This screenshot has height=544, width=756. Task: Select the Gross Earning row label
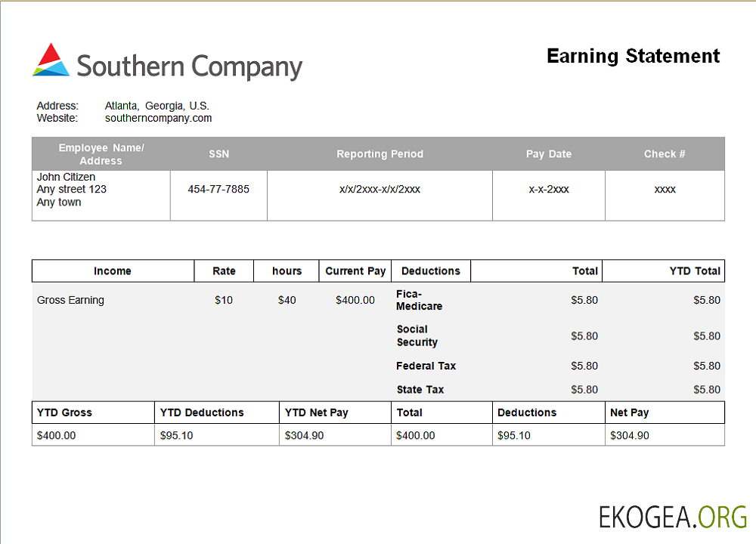[70, 300]
